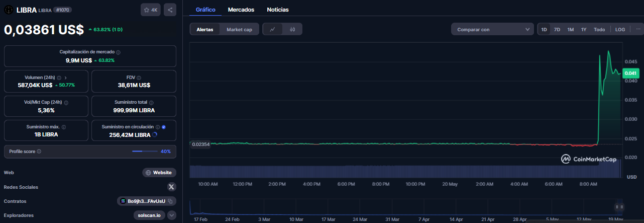Open the Mercados tab
644x223 pixels.
[241, 10]
